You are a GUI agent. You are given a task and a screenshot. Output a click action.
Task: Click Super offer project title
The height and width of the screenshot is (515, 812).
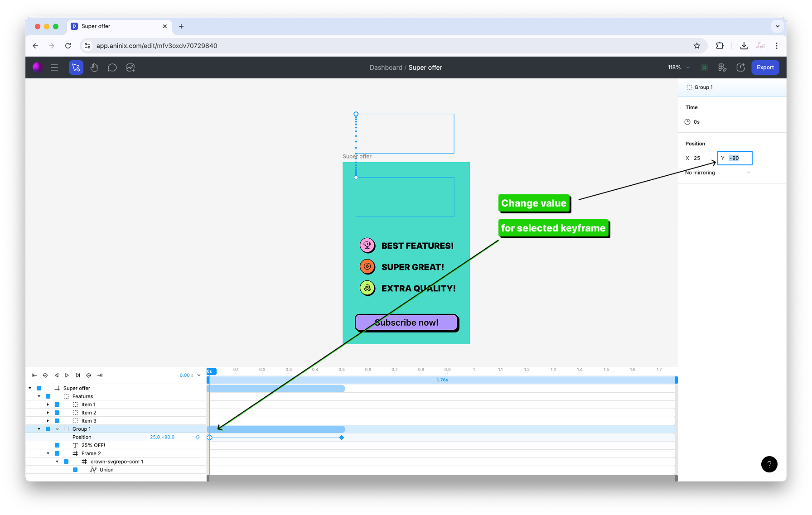click(425, 67)
